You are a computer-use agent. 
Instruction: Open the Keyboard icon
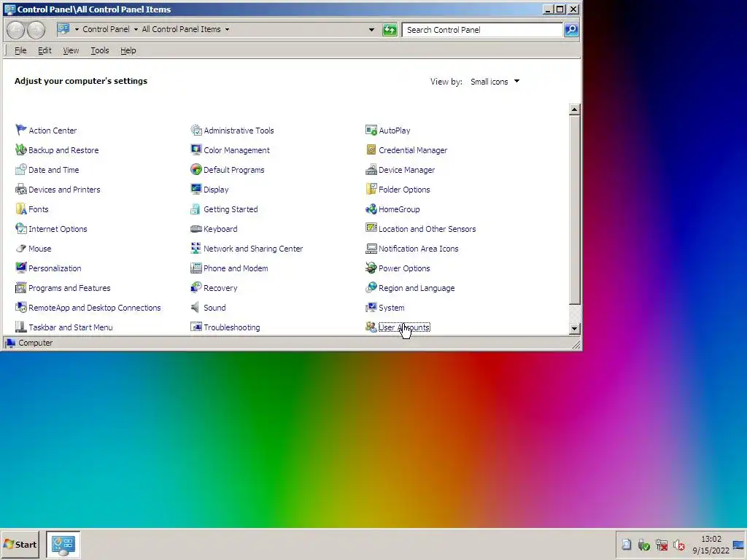click(x=196, y=228)
